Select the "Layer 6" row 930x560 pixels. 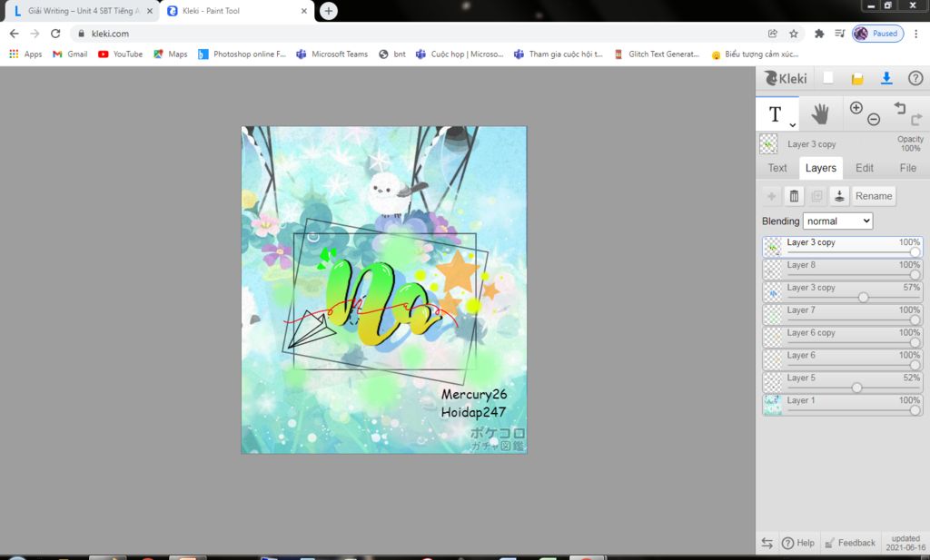(842, 359)
